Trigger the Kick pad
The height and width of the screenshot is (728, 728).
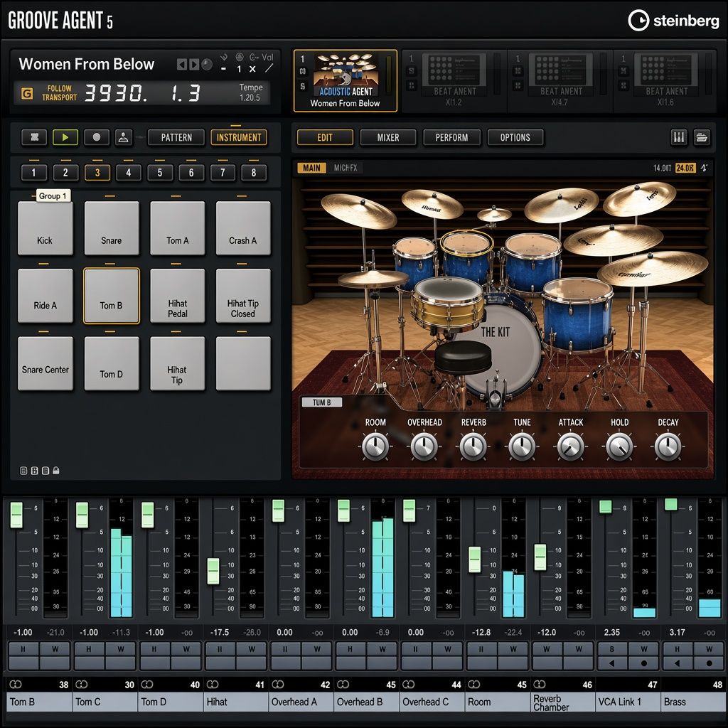click(x=45, y=228)
